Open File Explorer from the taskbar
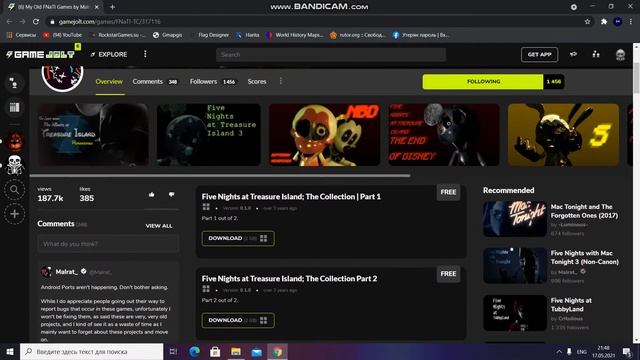Screen dimensions: 640x360 tap(236, 351)
